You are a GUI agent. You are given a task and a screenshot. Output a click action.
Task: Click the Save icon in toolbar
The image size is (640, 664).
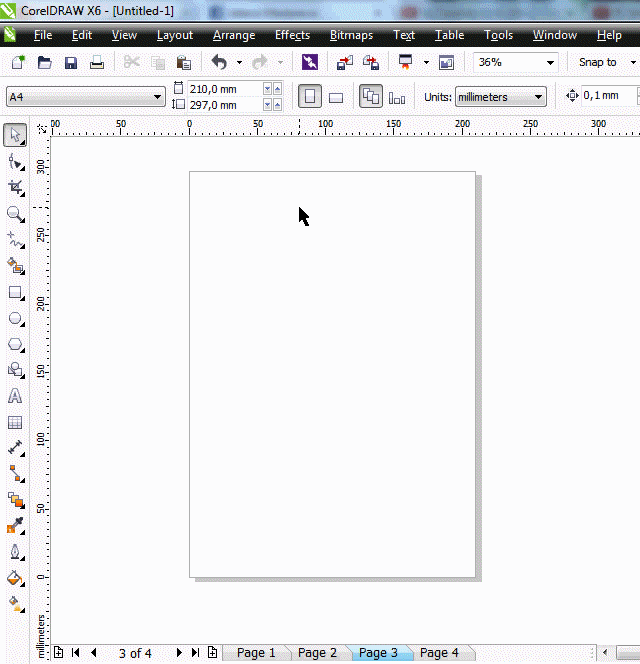coord(71,62)
